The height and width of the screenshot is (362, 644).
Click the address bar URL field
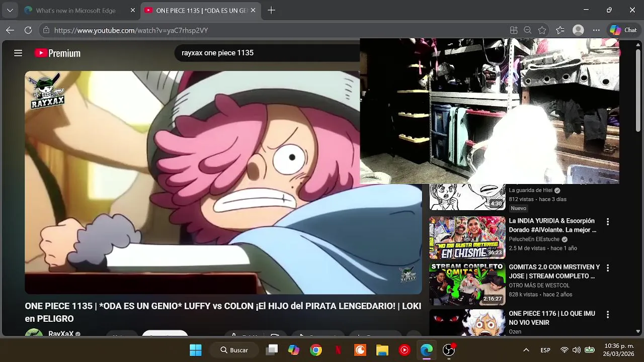[277, 30]
